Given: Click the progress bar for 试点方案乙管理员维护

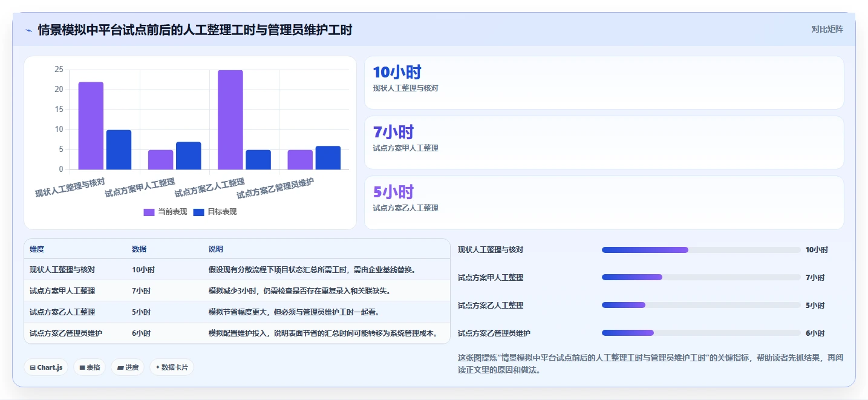Looking at the screenshot, I should 701,333.
